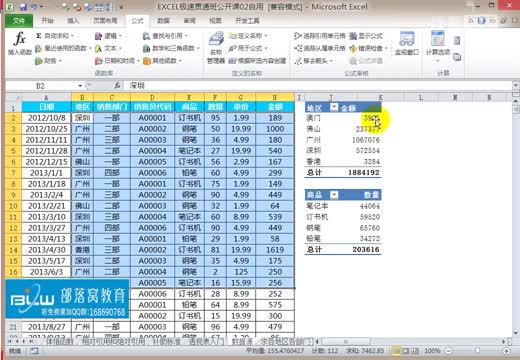Screen dimensions: 520x360
Task: Switch to the Home ribbon tab
Action: tap(47, 21)
